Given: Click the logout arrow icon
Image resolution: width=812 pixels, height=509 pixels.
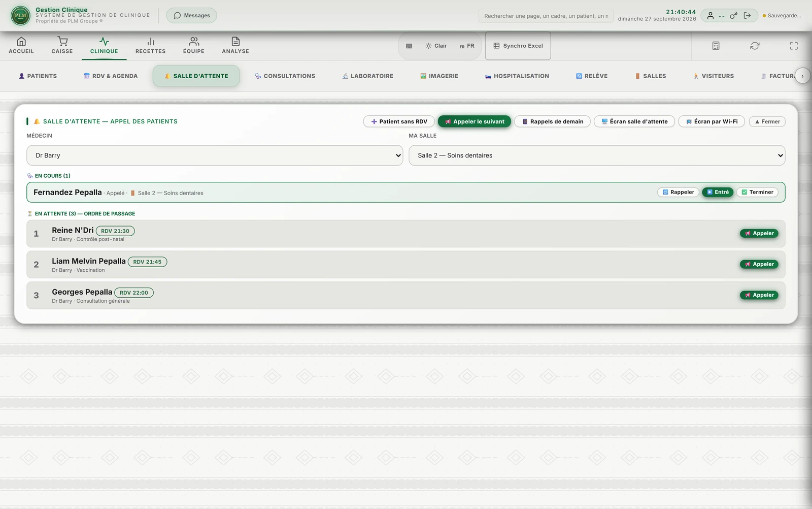Looking at the screenshot, I should pyautogui.click(x=747, y=16).
